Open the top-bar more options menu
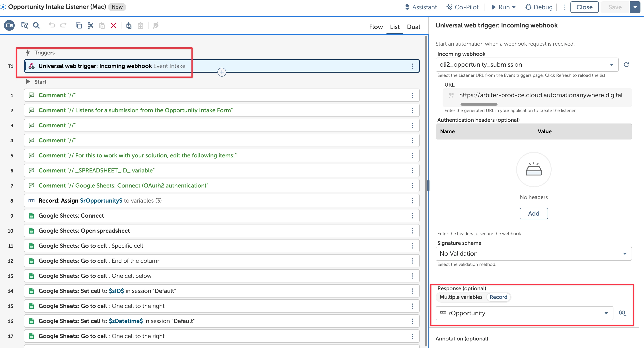The height and width of the screenshot is (348, 644). [x=564, y=7]
